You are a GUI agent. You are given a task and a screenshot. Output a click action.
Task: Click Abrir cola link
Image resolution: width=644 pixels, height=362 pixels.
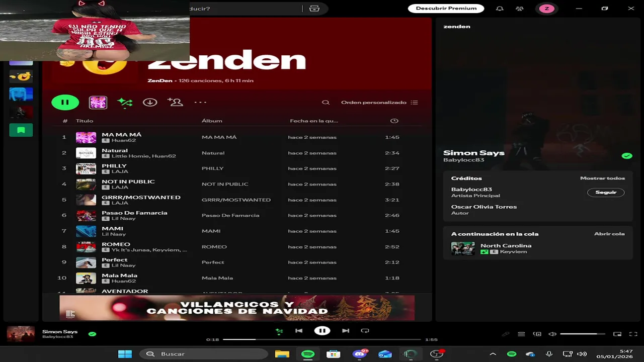tap(609, 234)
